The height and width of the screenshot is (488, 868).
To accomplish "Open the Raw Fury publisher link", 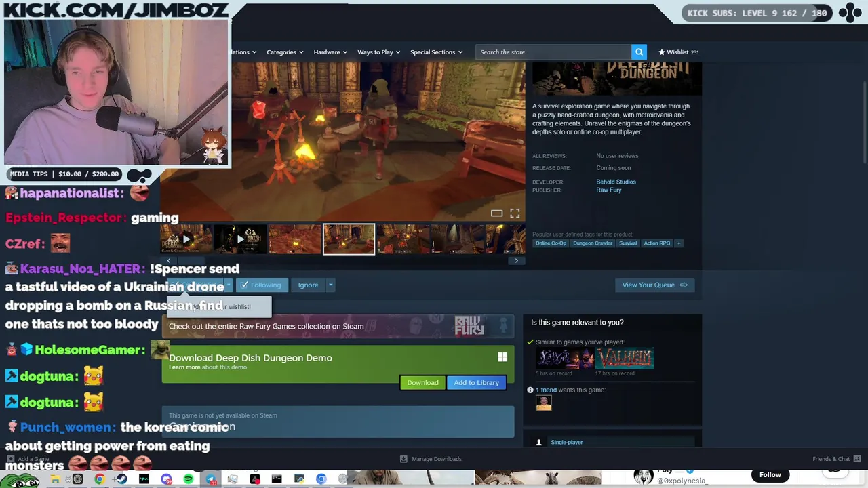I will click(x=608, y=190).
